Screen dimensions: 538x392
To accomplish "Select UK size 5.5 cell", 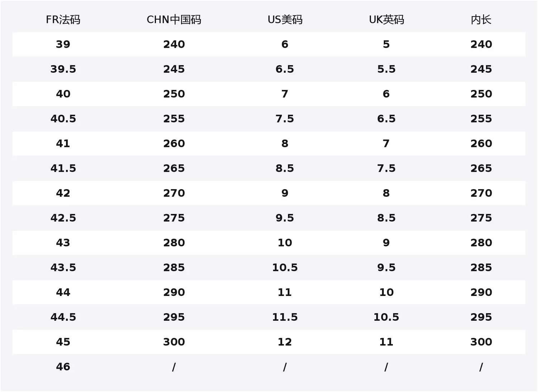I will click(386, 69).
